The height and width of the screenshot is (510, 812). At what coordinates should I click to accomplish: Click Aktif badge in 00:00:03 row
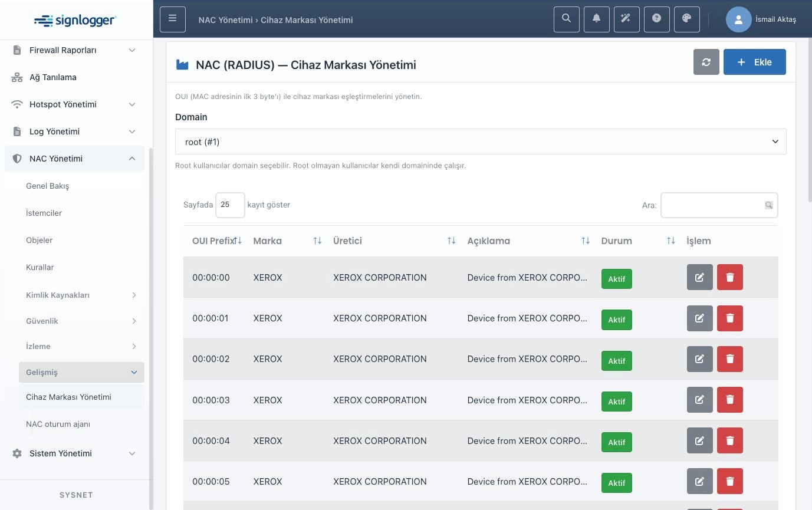pyautogui.click(x=616, y=402)
